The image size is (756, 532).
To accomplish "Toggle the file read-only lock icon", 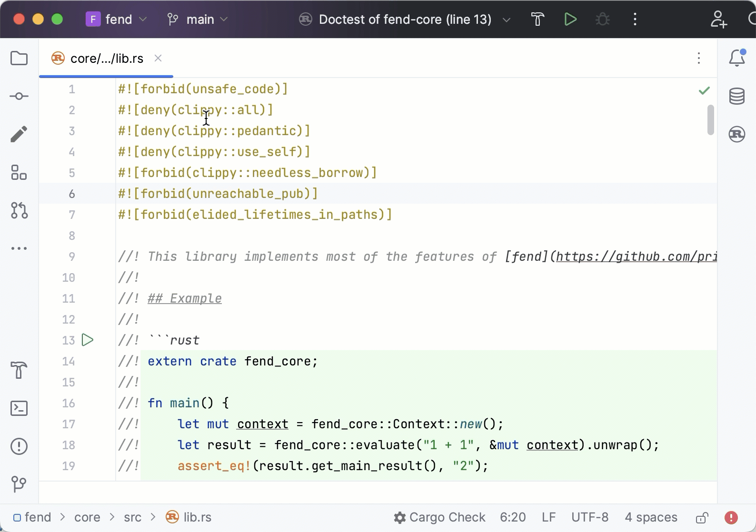I will [702, 518].
